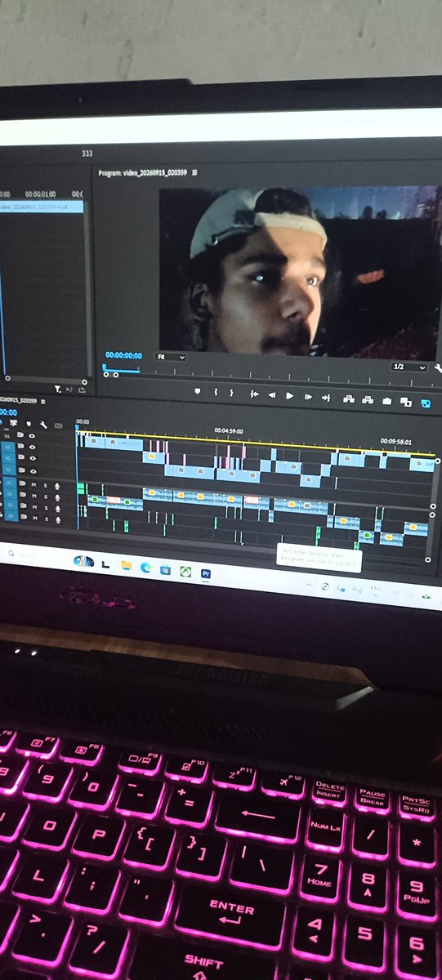This screenshot has width=442, height=980.
Task: Step forward one frame
Action: tap(308, 397)
